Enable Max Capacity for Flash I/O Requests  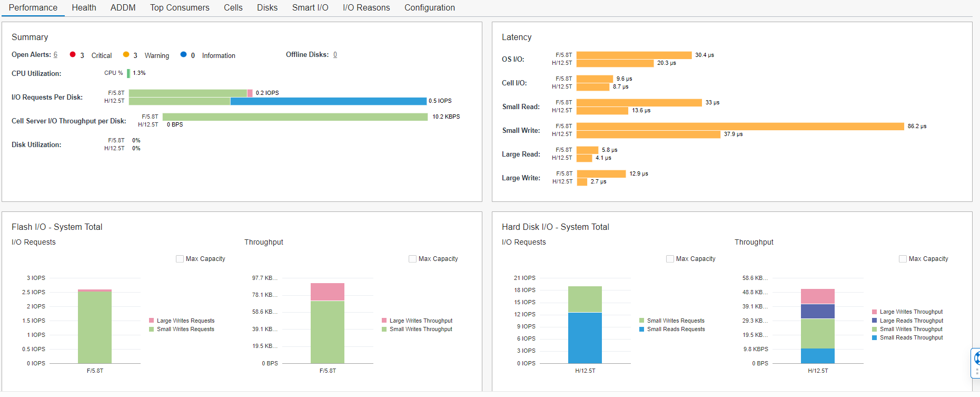pos(180,259)
